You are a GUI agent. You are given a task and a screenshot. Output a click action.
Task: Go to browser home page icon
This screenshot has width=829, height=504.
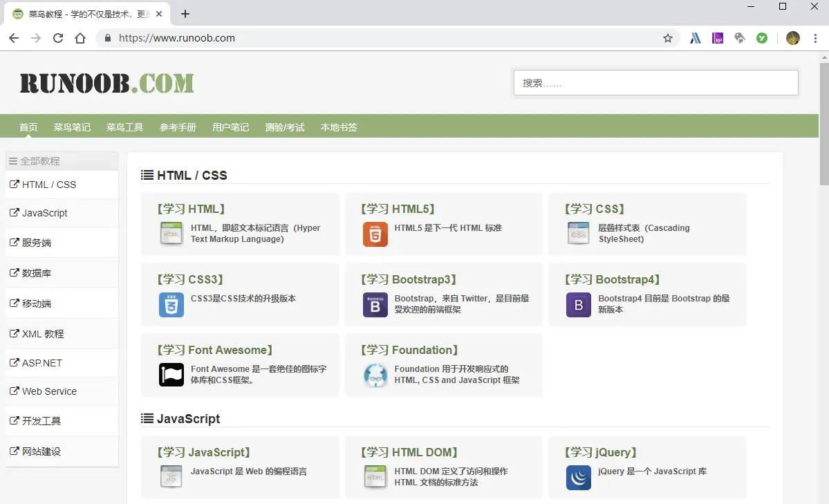[80, 38]
